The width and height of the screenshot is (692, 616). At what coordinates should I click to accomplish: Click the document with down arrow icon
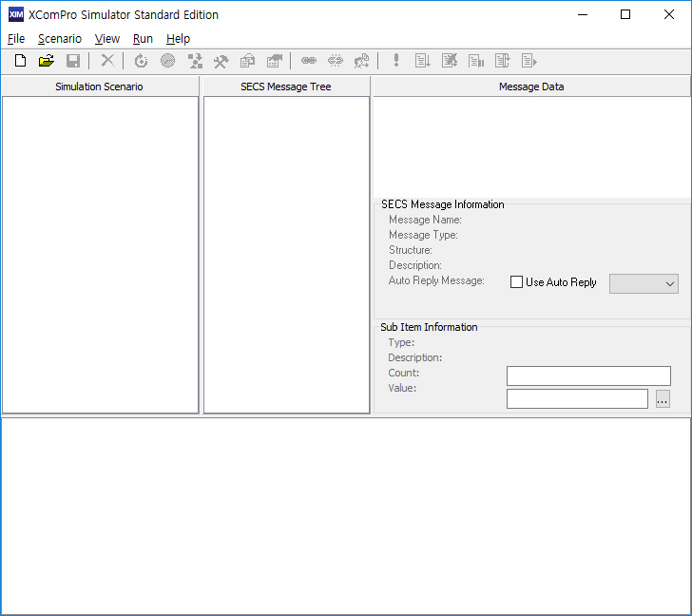click(423, 61)
